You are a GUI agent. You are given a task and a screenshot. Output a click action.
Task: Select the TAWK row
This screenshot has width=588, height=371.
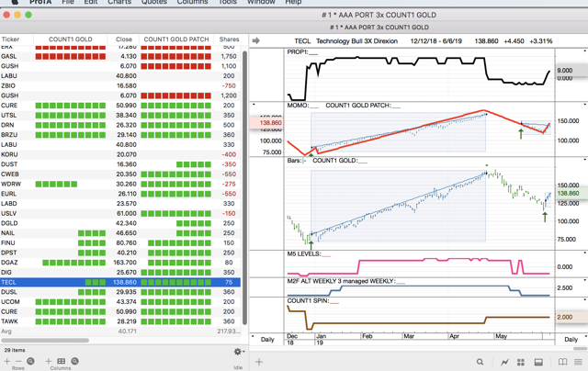(x=120, y=321)
